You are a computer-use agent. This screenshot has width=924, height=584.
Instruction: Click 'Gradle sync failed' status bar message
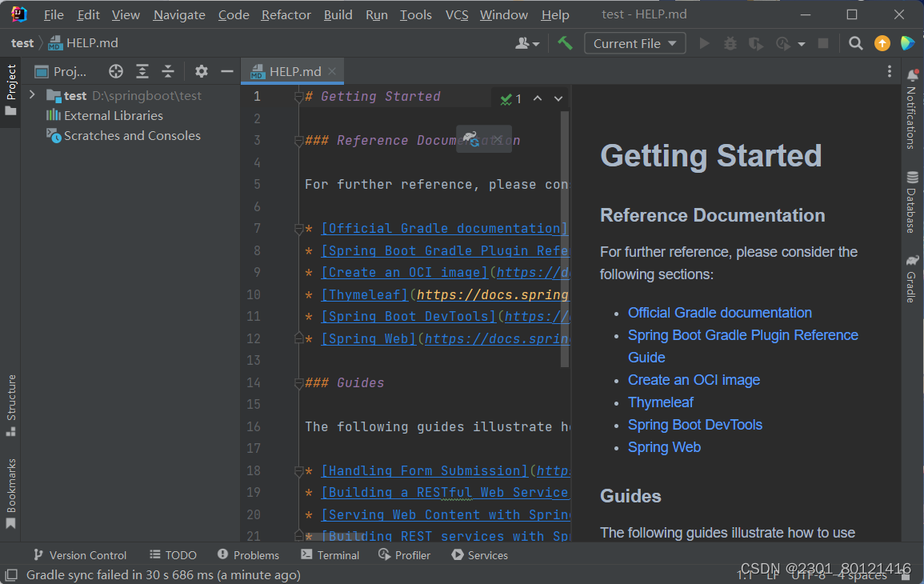[163, 575]
